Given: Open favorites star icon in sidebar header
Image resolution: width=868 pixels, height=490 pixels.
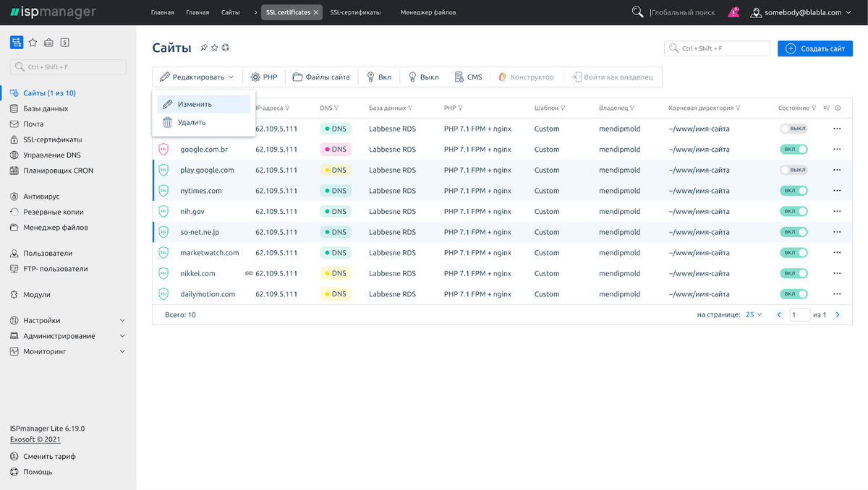Looking at the screenshot, I should click(33, 43).
